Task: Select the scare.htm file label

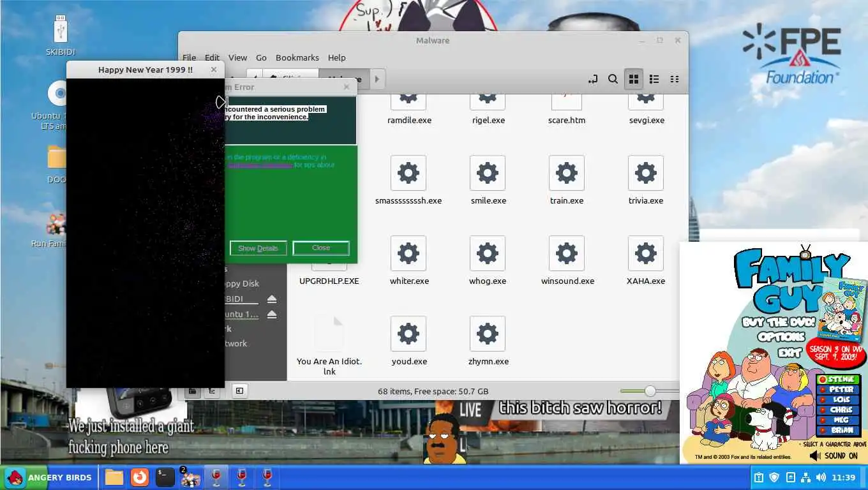Action: point(567,120)
